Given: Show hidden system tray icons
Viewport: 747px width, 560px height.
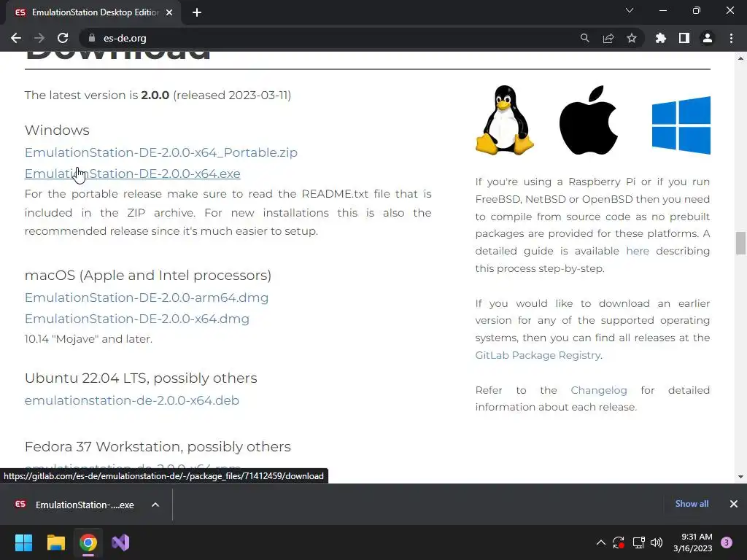Looking at the screenshot, I should [601, 542].
